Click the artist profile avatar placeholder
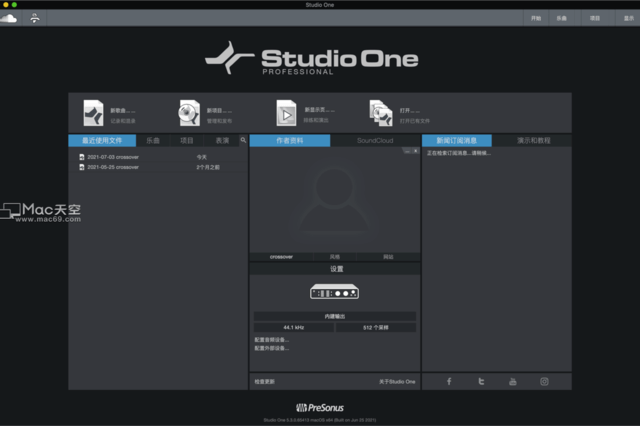 tap(334, 200)
